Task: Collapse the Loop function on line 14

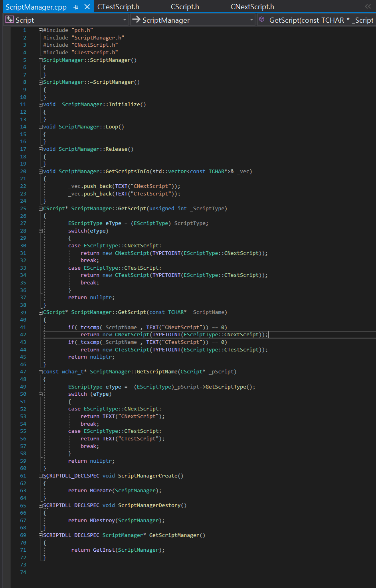Action: (x=40, y=127)
